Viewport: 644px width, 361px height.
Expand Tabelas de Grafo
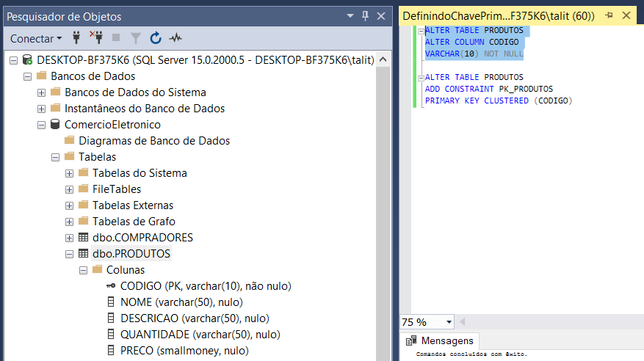70,222
